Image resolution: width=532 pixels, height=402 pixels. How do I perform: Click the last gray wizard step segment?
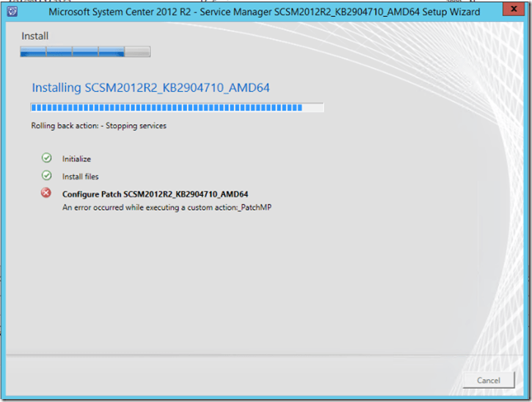coord(137,51)
